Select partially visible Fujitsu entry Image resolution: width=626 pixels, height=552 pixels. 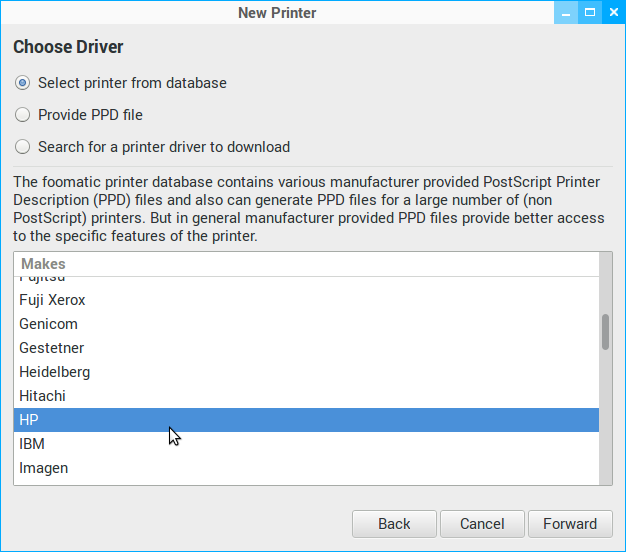tap(44, 279)
